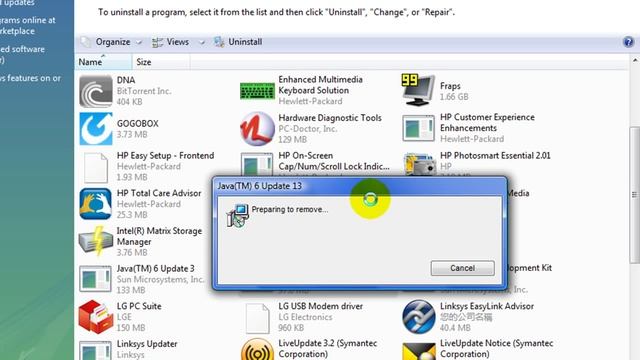
Task: Click 'HP Easy Setup - Frontend' text
Action: pyautogui.click(x=165, y=156)
